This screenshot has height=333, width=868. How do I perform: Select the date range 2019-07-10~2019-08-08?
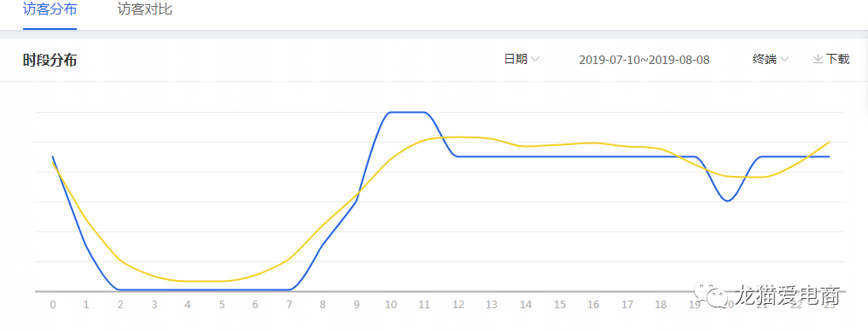pyautogui.click(x=644, y=60)
